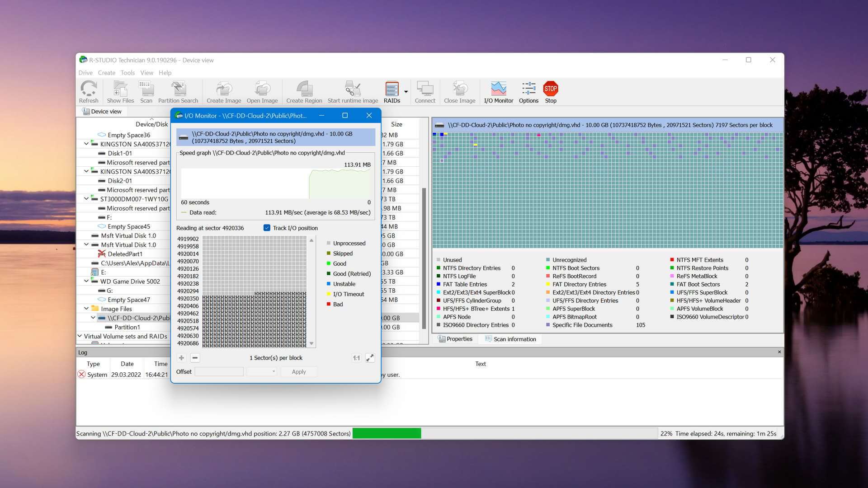Collapse the \\CF-DD-Cloud-2 image node

coord(93,318)
